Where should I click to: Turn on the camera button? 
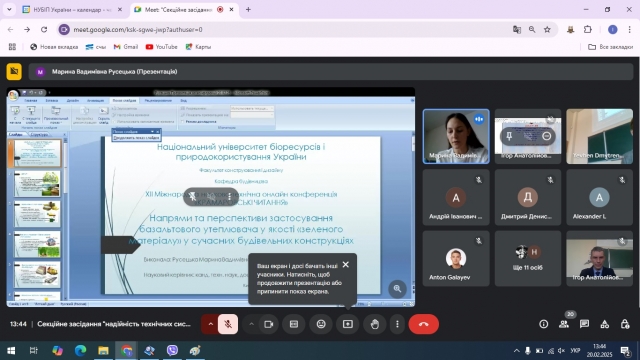coord(269,324)
